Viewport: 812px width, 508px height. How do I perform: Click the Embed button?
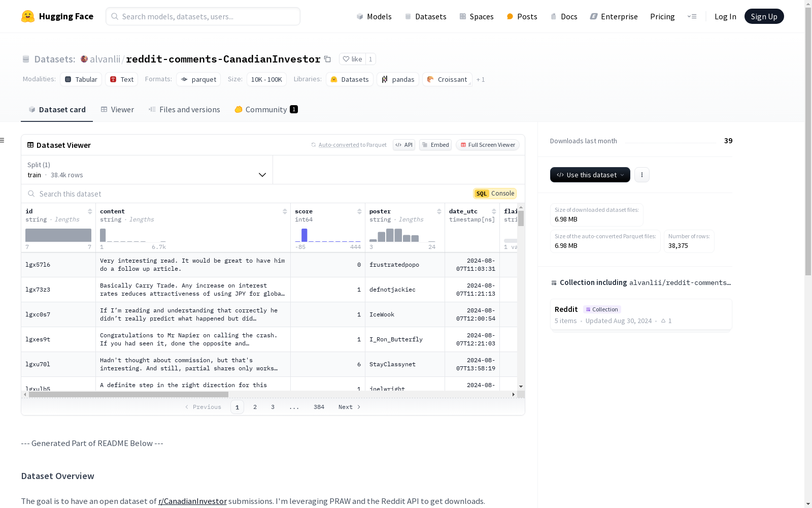[435, 145]
